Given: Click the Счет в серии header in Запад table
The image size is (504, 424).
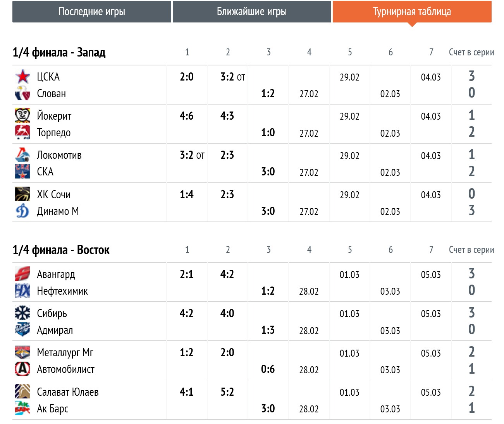Looking at the screenshot, I should click(471, 52).
